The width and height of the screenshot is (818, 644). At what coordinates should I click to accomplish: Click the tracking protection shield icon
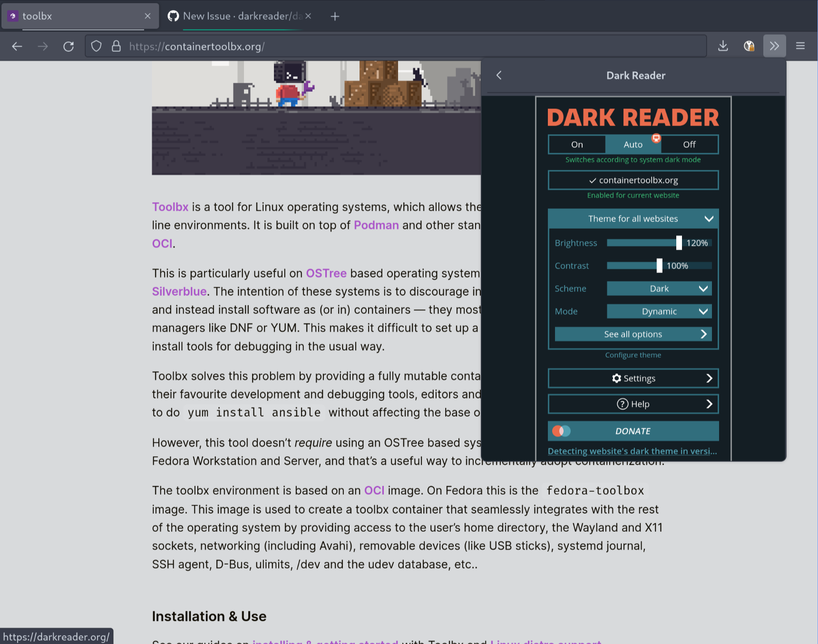tap(96, 46)
